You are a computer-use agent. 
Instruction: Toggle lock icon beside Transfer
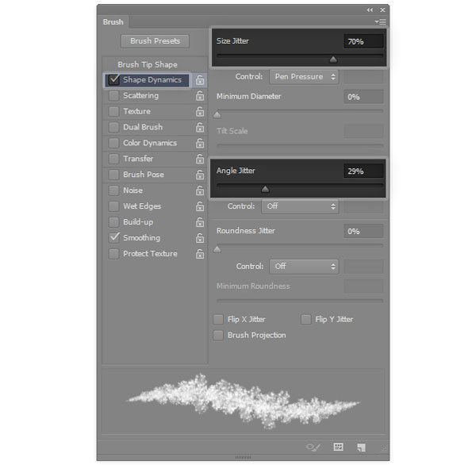(x=200, y=159)
